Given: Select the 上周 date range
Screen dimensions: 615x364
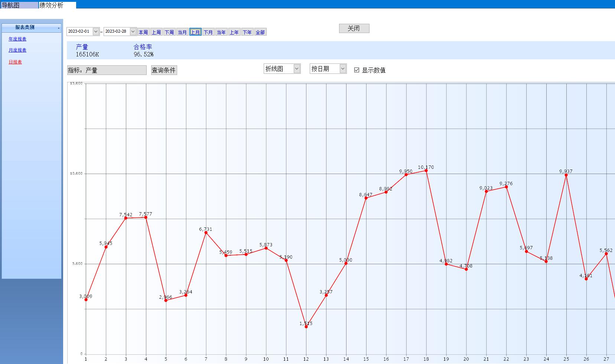Looking at the screenshot, I should point(156,32).
